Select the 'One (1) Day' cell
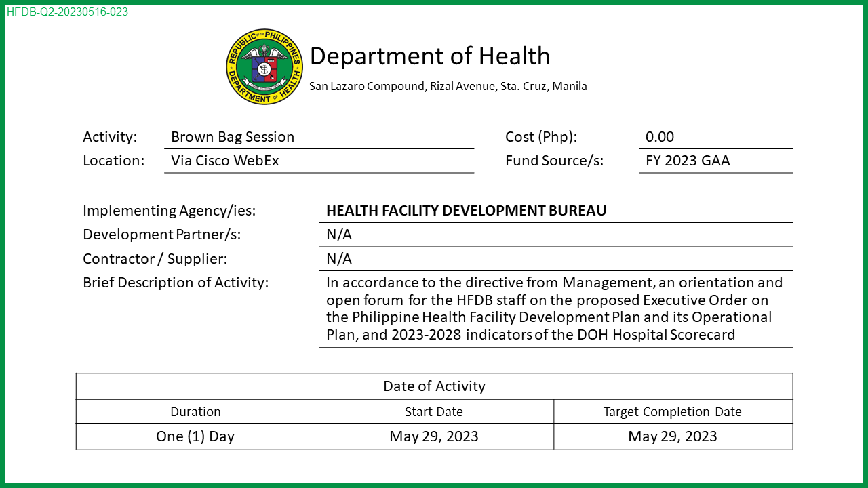The image size is (868, 488). click(195, 436)
